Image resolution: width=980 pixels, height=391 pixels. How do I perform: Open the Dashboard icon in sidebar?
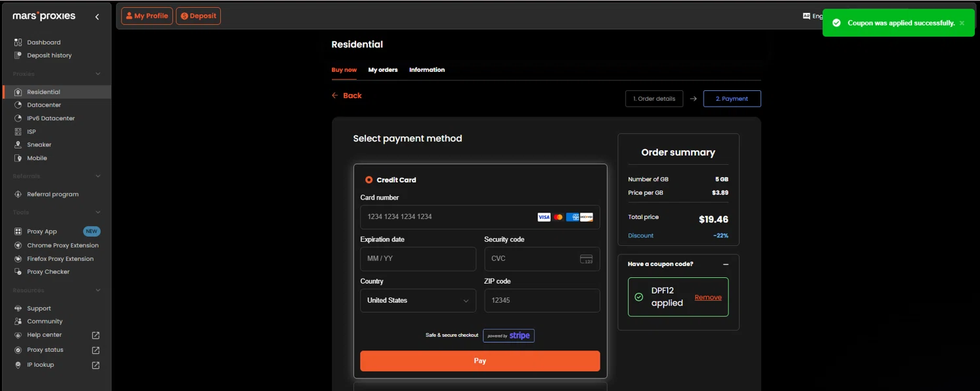[18, 42]
